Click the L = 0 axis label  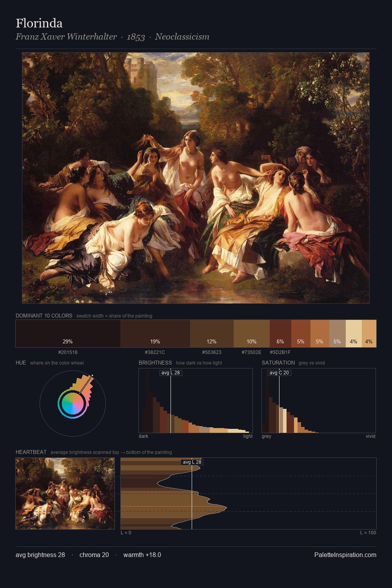(126, 533)
